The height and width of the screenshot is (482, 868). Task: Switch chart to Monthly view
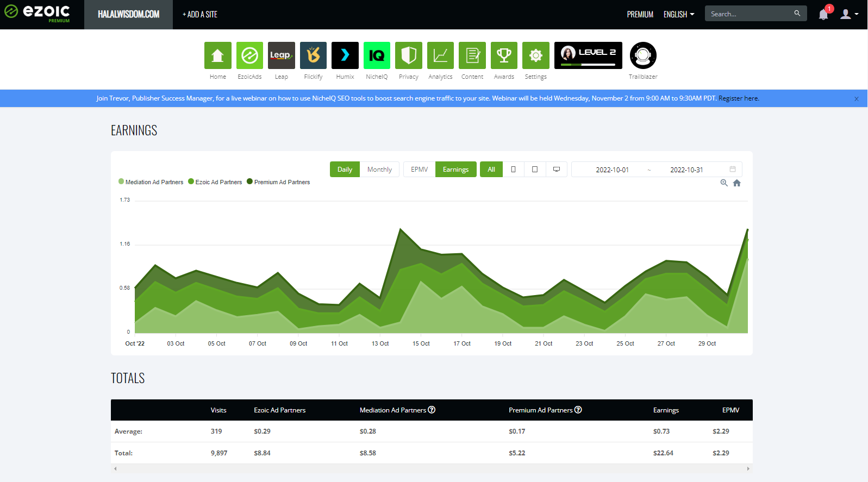point(379,170)
